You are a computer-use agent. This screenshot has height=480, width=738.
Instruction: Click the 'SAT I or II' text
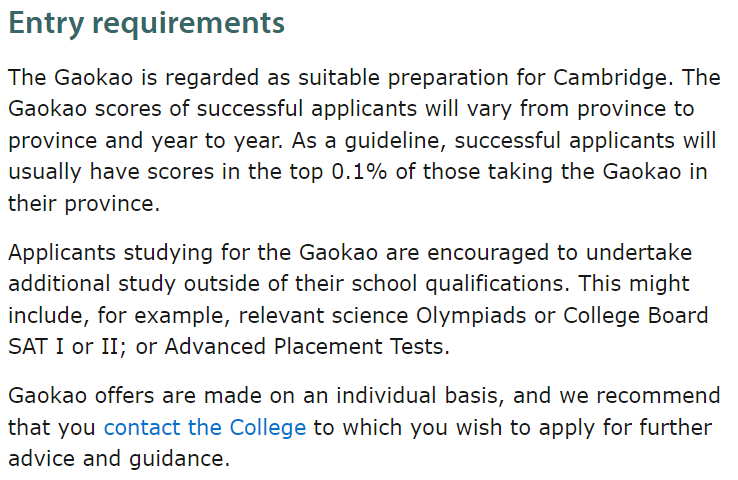tap(64, 347)
